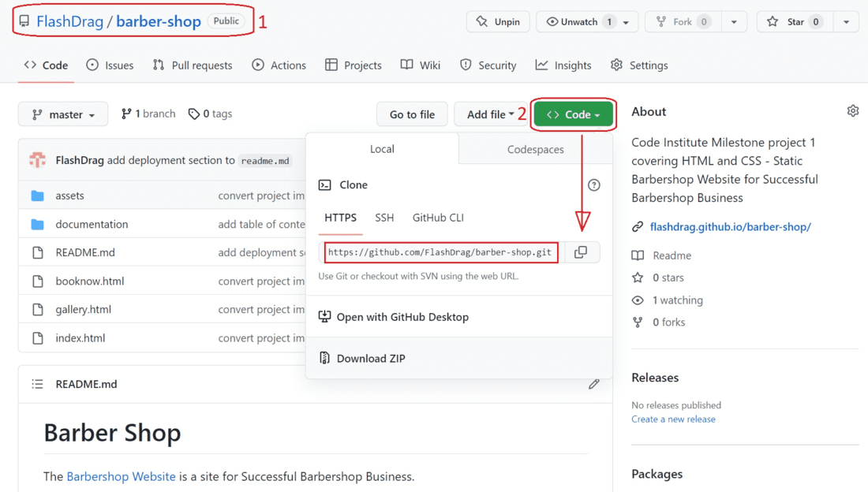Screen dimensions: 868x492
Task: Open the documentation folder
Action: tap(92, 224)
